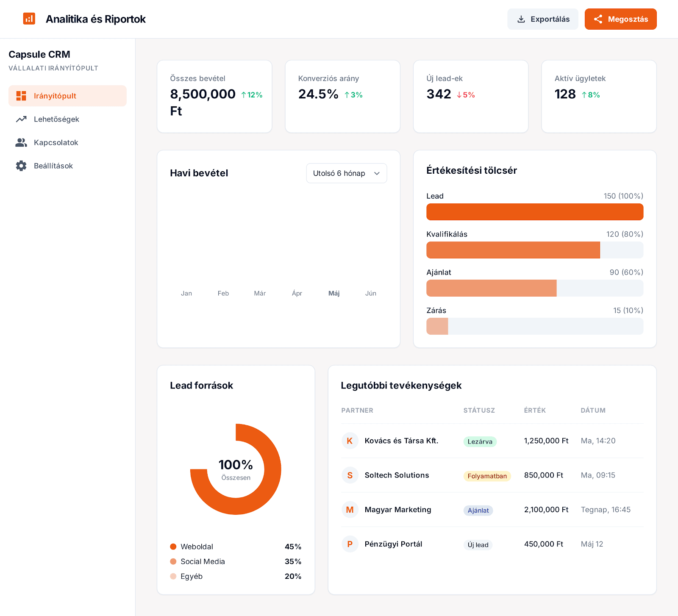The width and height of the screenshot is (678, 616).
Task: Open Lehetőségek via the trend icon
Action: coord(21,119)
